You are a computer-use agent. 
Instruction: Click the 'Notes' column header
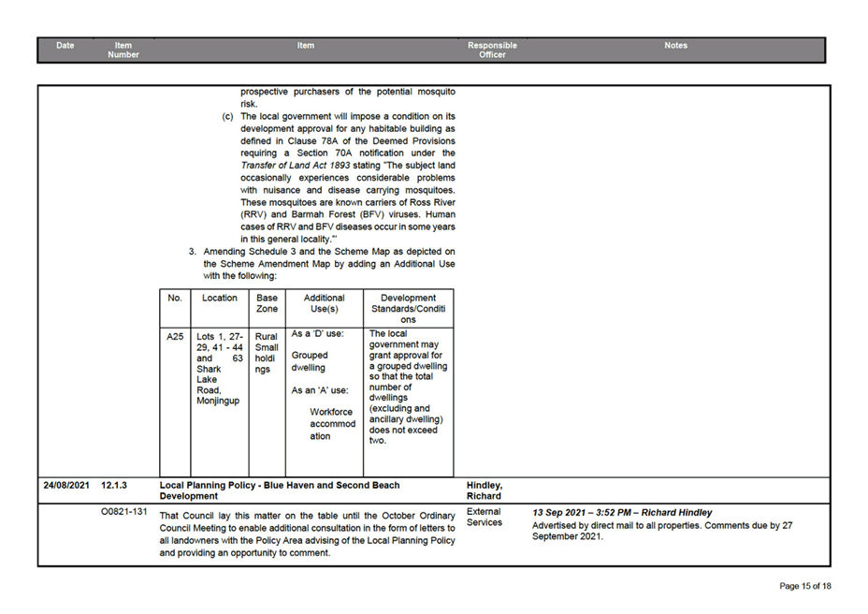coord(675,46)
